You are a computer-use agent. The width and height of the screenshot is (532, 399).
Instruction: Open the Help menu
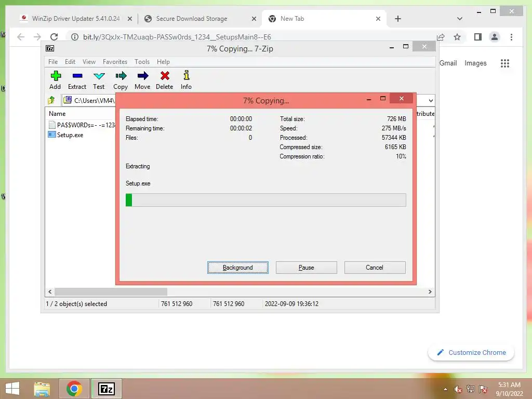(x=163, y=62)
